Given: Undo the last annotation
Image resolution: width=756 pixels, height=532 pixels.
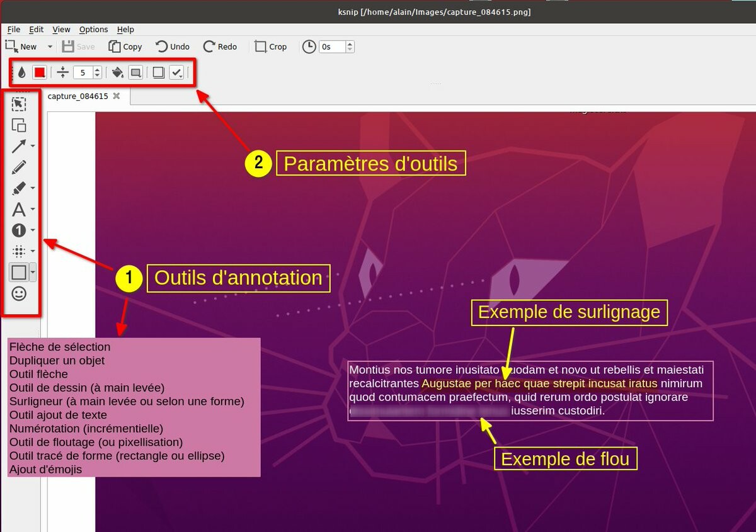Looking at the screenshot, I should point(173,47).
